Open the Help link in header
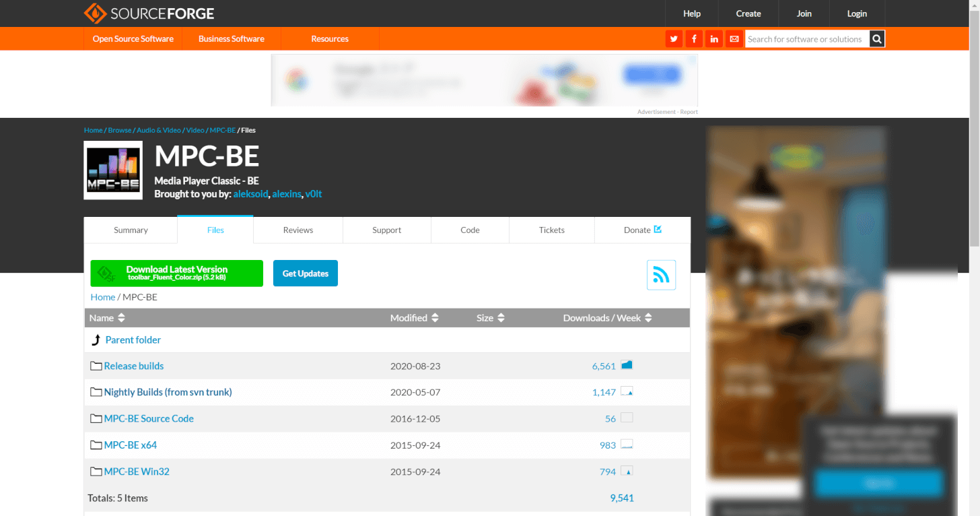 [692, 13]
